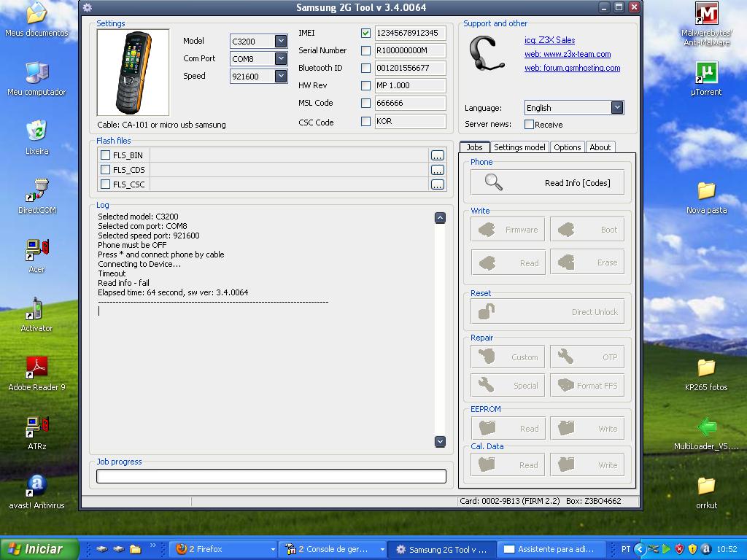This screenshot has width=747, height=560.
Task: Check the MSL Code checkbox
Action: tap(365, 103)
